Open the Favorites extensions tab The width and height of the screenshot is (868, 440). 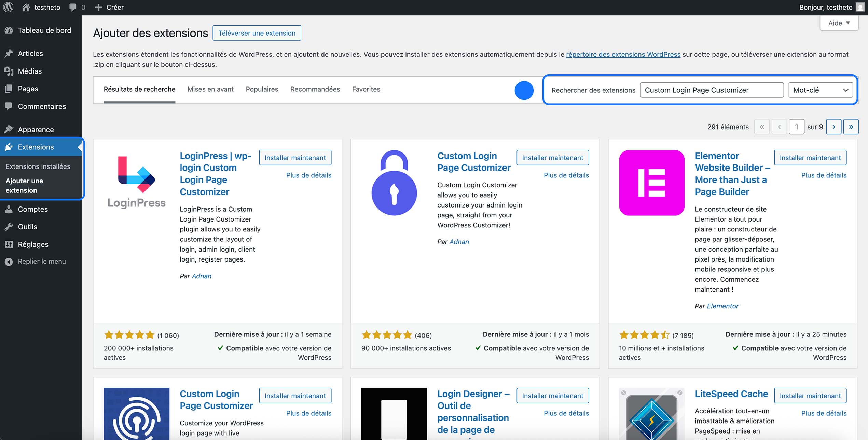[x=366, y=89]
